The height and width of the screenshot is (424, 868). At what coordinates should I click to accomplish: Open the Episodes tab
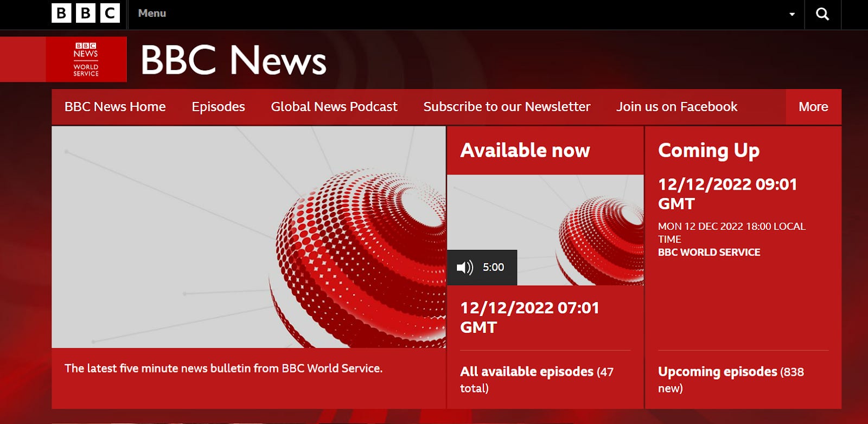218,107
